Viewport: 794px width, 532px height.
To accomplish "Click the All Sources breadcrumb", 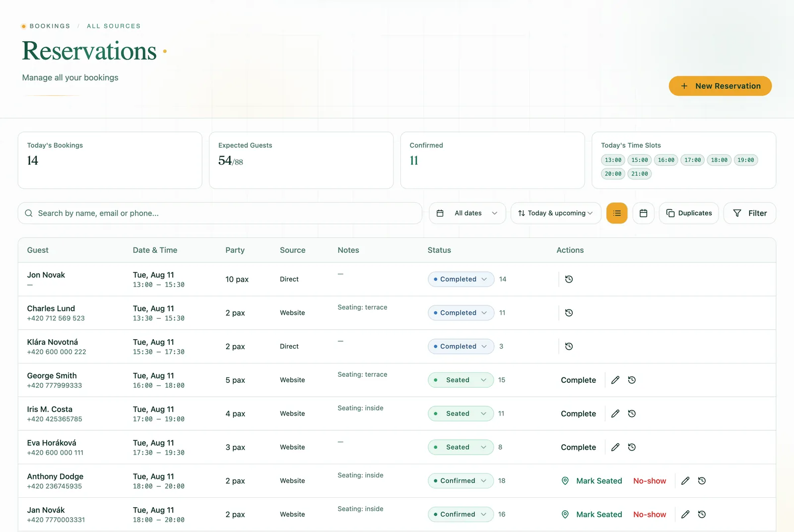I will click(114, 26).
